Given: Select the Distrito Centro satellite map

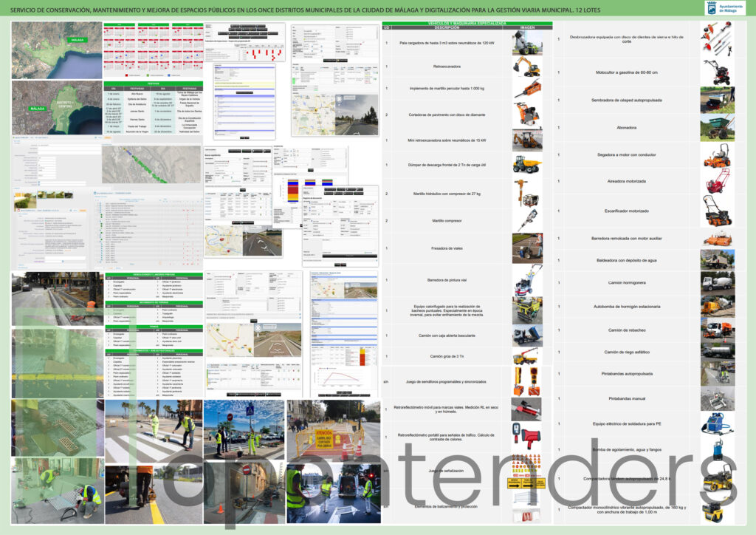Looking at the screenshot, I should click(x=57, y=107).
